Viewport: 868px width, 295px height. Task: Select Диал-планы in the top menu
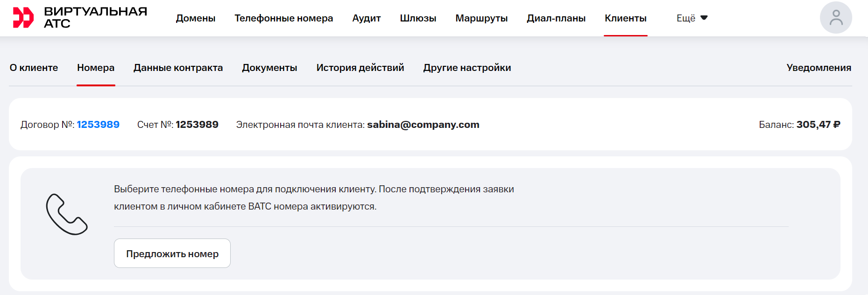point(556,18)
